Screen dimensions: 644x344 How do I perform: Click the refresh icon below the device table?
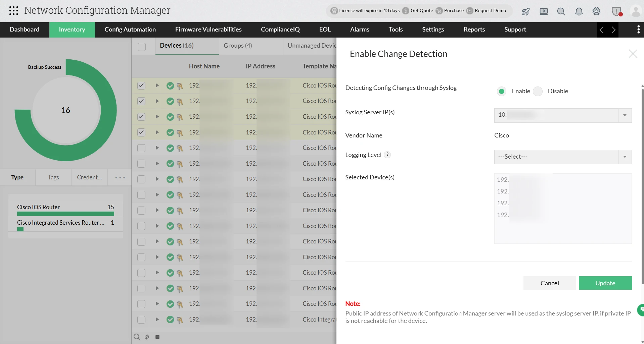coord(147,337)
